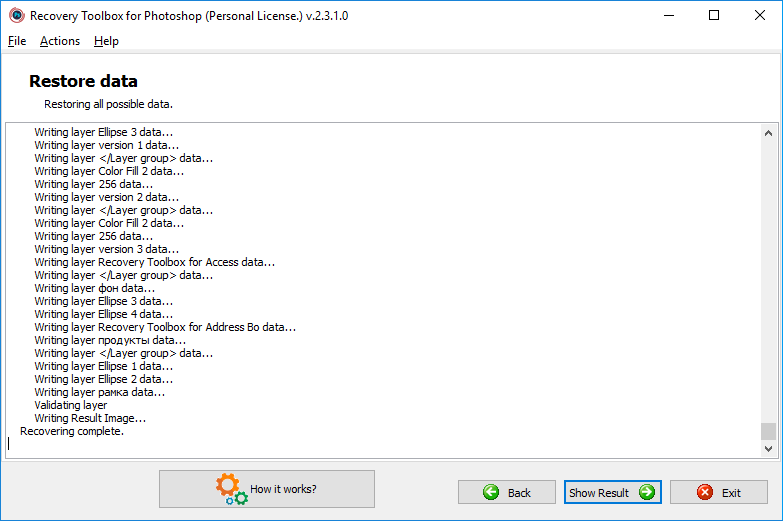This screenshot has height=521, width=783.
Task: Click the log scrollbar down arrow
Action: [768, 449]
